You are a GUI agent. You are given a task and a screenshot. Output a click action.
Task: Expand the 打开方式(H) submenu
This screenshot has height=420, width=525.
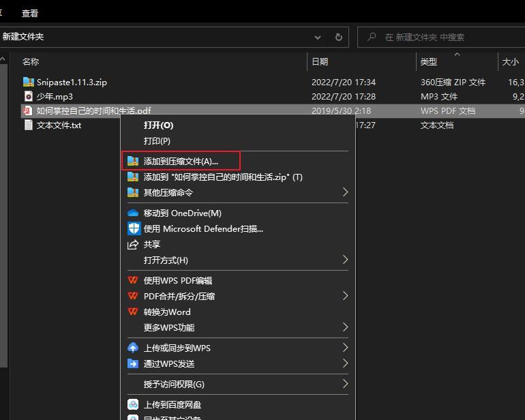point(345,260)
